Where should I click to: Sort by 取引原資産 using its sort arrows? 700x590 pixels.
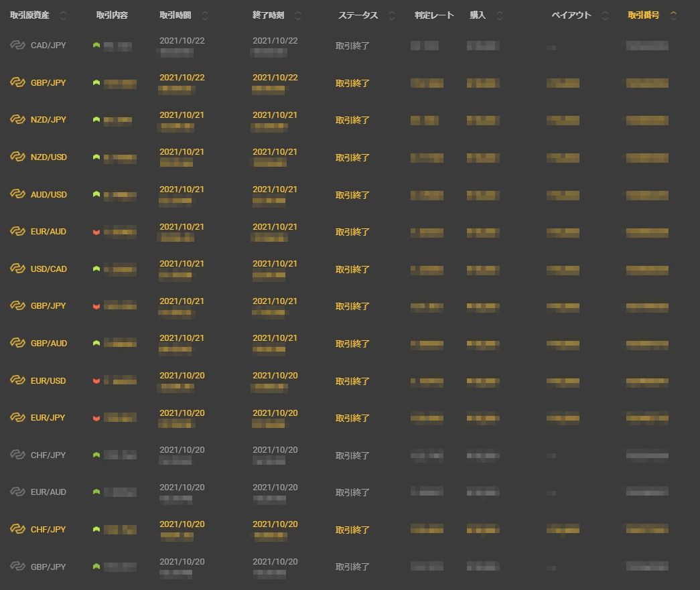[x=63, y=15]
